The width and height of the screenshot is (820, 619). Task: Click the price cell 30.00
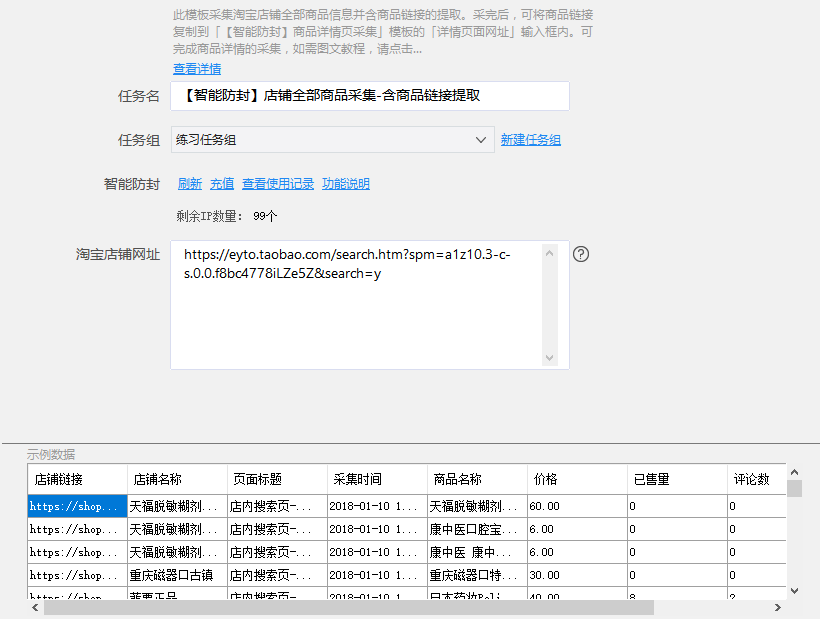click(x=577, y=575)
